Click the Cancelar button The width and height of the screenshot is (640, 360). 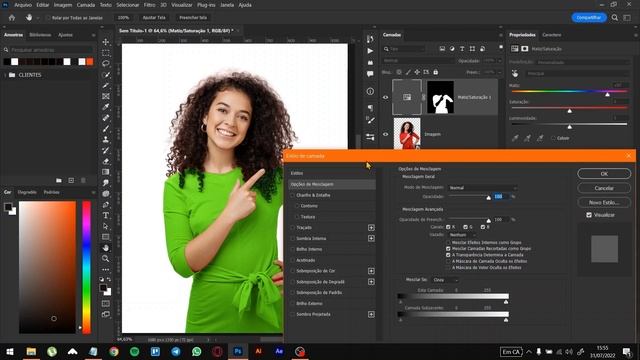tap(604, 188)
